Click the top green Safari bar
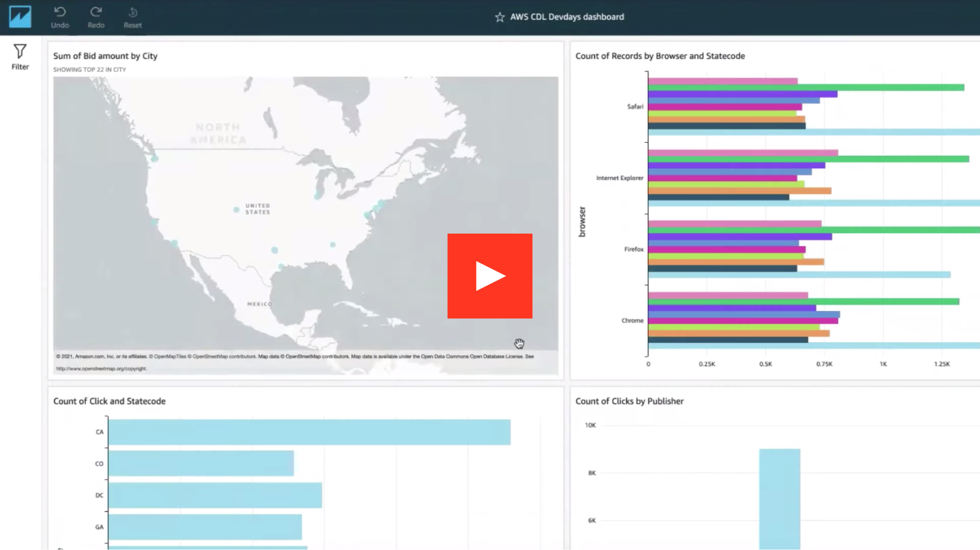Image resolution: width=980 pixels, height=550 pixels. click(x=806, y=88)
